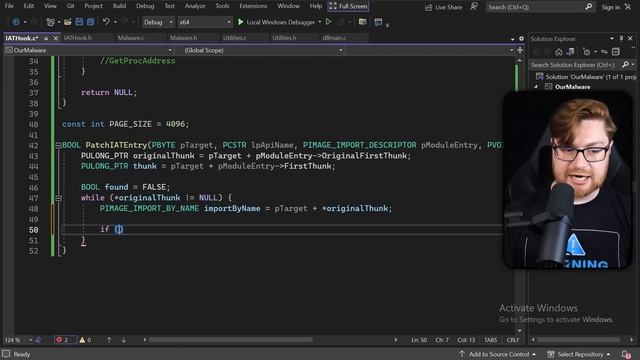This screenshot has width=640, height=360.
Task: Click Pending Changes Filter clock icon
Action: point(587,52)
